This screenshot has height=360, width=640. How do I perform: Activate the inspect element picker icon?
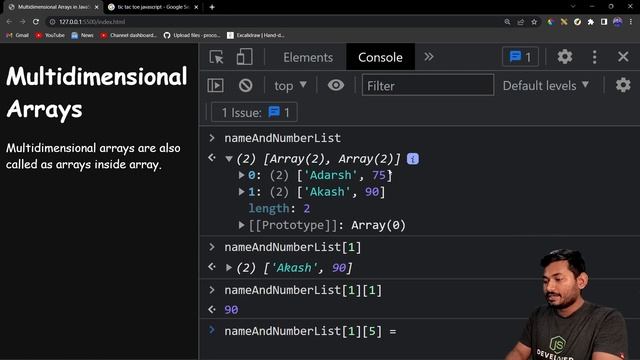pos(216,57)
